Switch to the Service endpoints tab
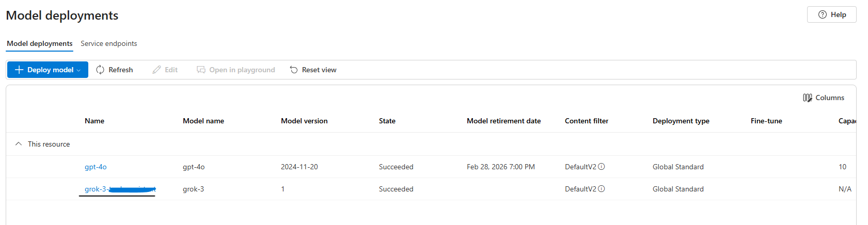The height and width of the screenshot is (225, 868). coord(108,43)
